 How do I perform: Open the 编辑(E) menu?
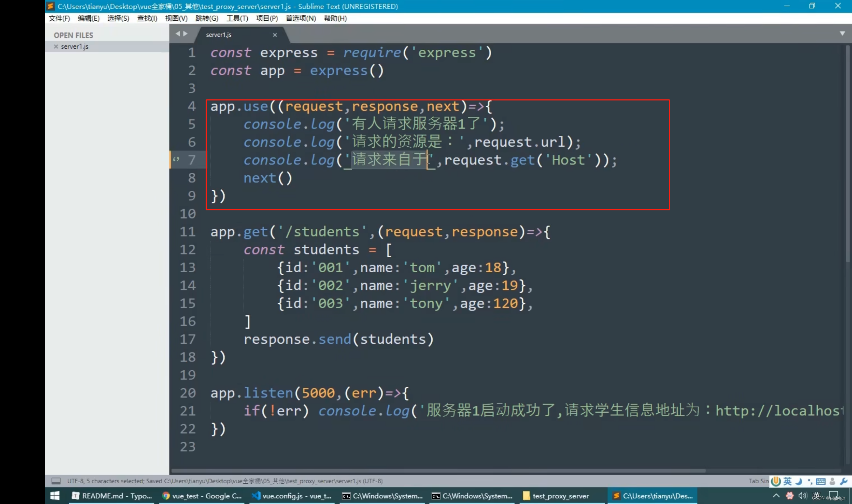[89, 18]
